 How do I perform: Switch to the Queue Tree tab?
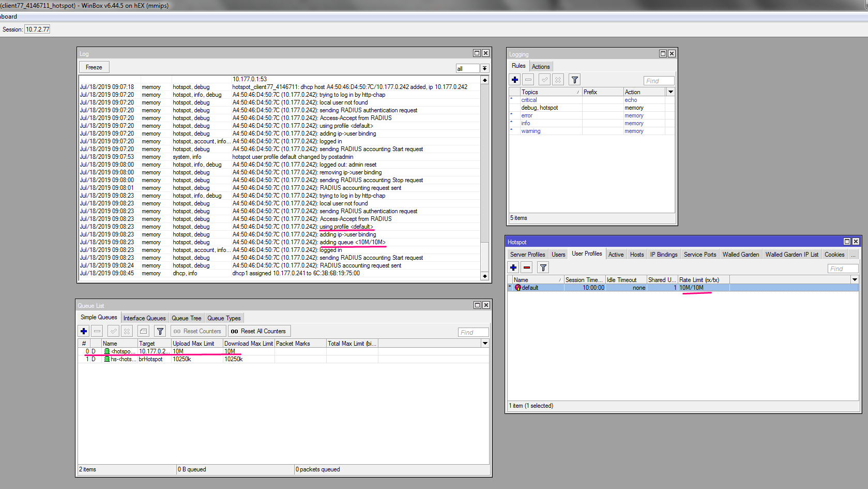186,318
